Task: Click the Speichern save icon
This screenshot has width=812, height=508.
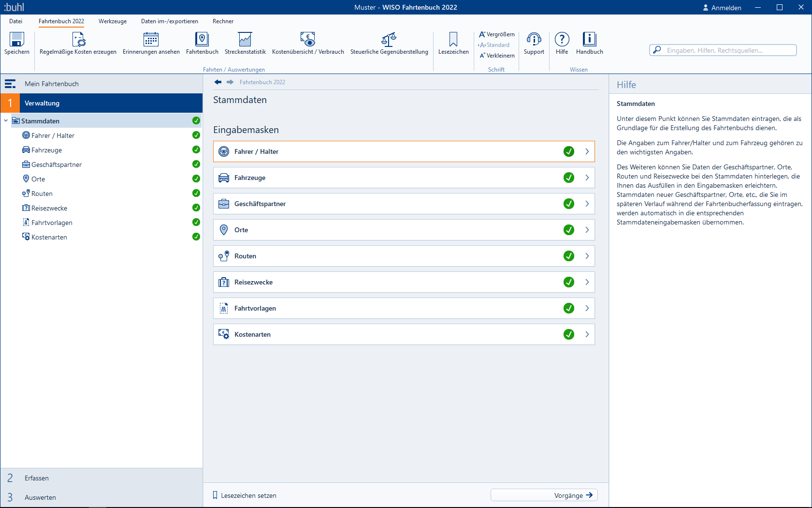Action: (17, 40)
